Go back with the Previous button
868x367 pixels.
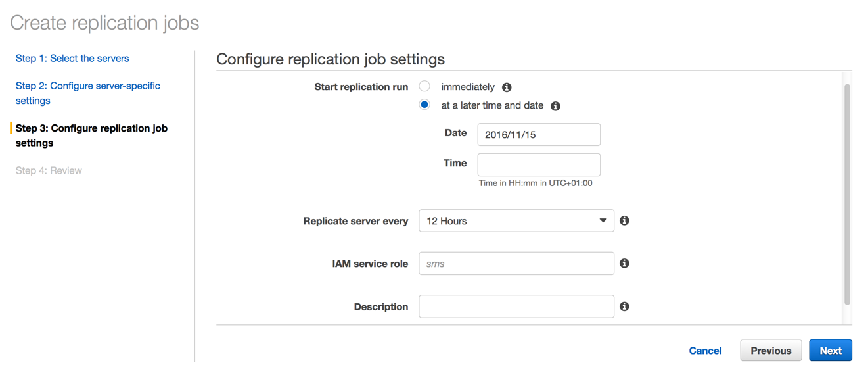[x=771, y=351]
